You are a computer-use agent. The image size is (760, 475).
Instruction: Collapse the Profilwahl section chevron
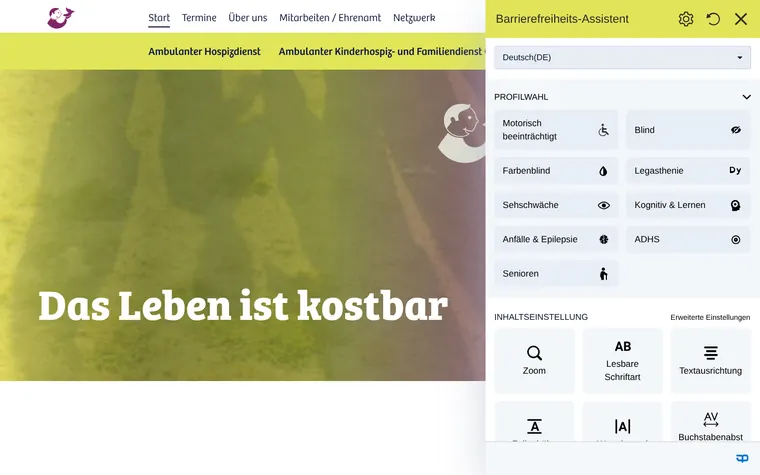[746, 97]
